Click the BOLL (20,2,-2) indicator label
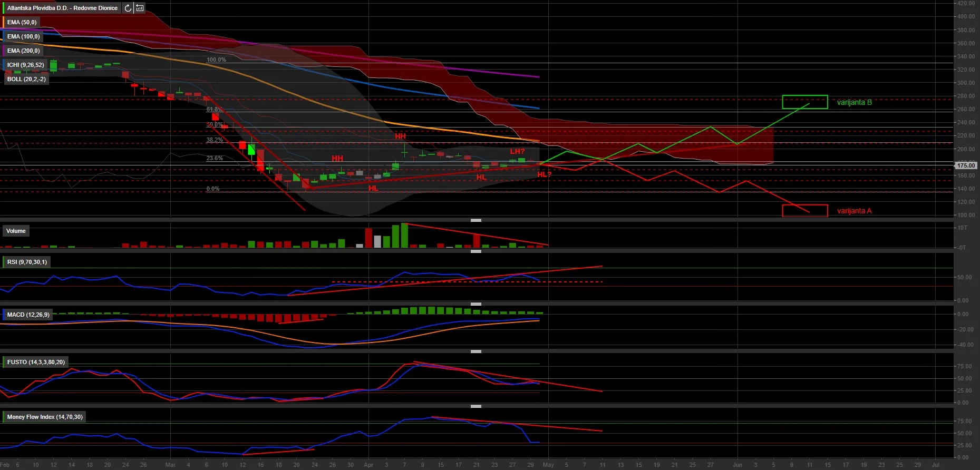Image resolution: width=980 pixels, height=470 pixels. pyautogui.click(x=26, y=79)
